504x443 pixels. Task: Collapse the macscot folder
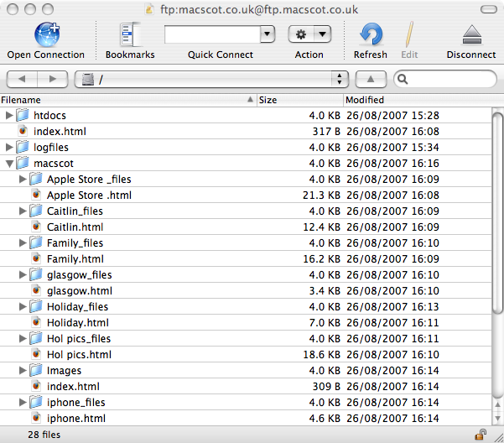9,164
